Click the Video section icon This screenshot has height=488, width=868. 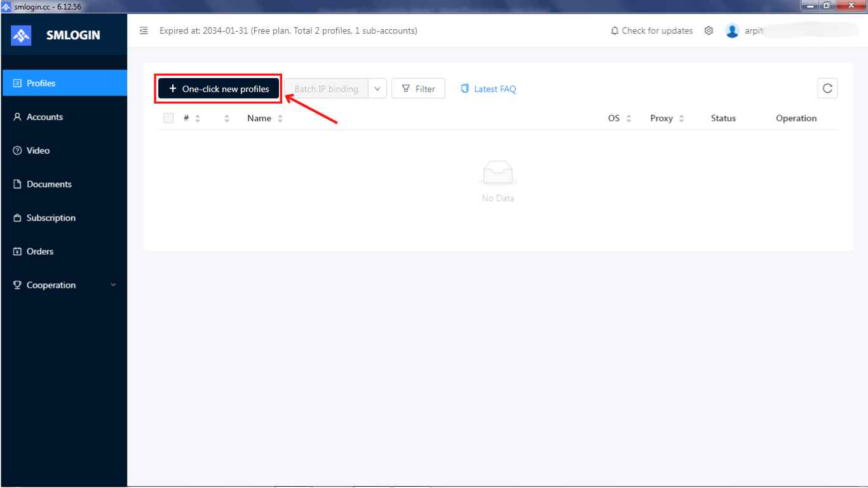(x=17, y=150)
